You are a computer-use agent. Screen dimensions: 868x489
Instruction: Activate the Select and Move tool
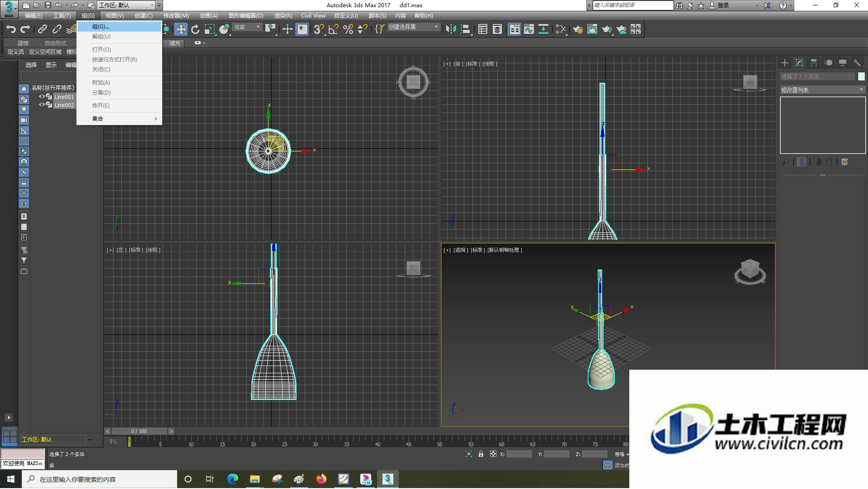181,29
